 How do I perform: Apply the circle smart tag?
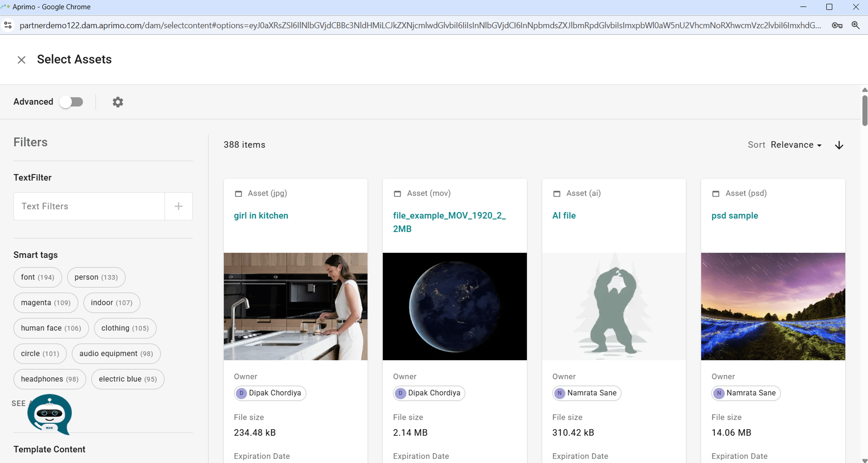coord(40,353)
